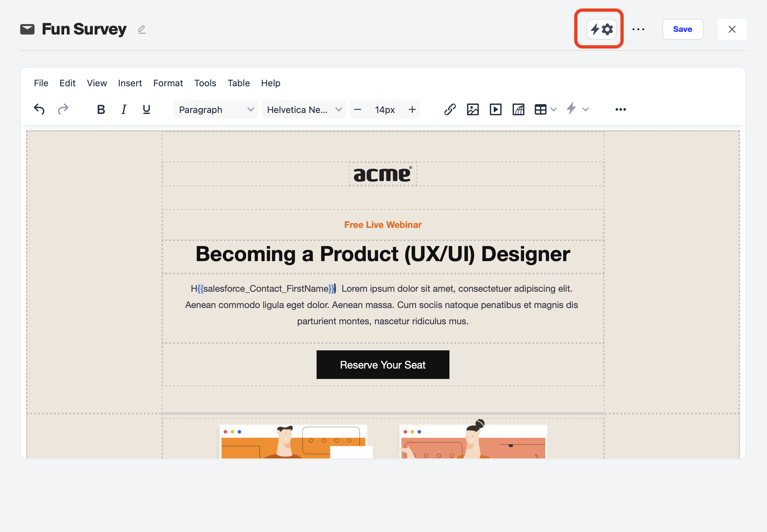767x532 pixels.
Task: Toggle italic formatting
Action: (x=124, y=109)
